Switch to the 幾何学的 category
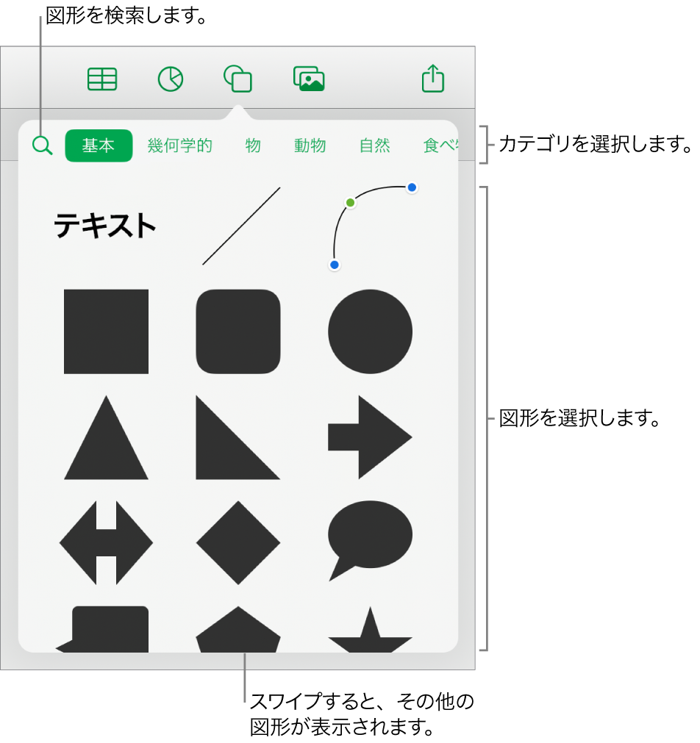 pos(179,146)
